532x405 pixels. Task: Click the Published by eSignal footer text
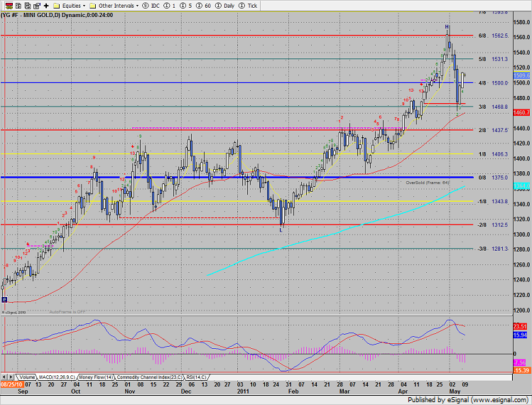tap(467, 399)
